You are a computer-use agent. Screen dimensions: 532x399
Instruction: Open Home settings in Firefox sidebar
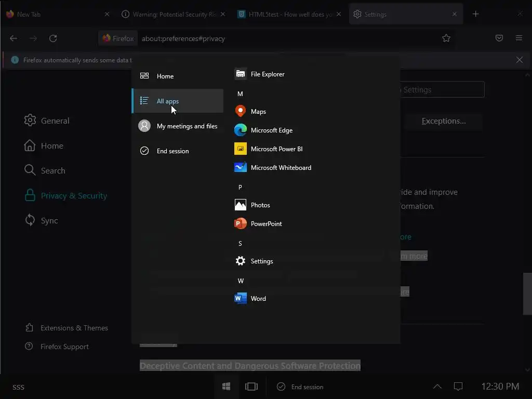(x=44, y=145)
